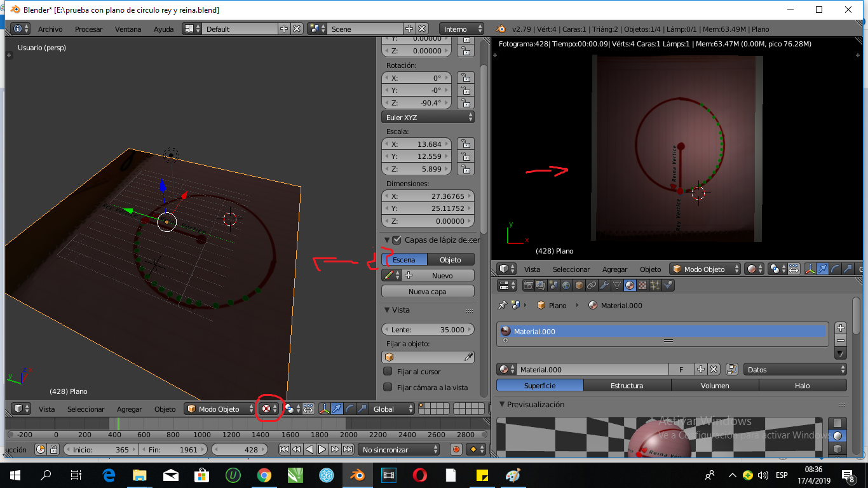Click the Nueva capa button

tap(428, 292)
